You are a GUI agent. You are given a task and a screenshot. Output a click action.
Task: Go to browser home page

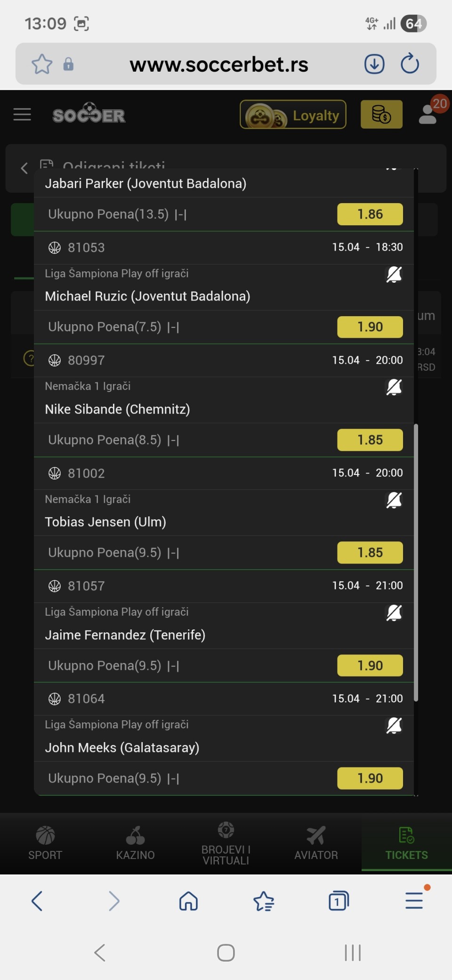click(x=188, y=901)
